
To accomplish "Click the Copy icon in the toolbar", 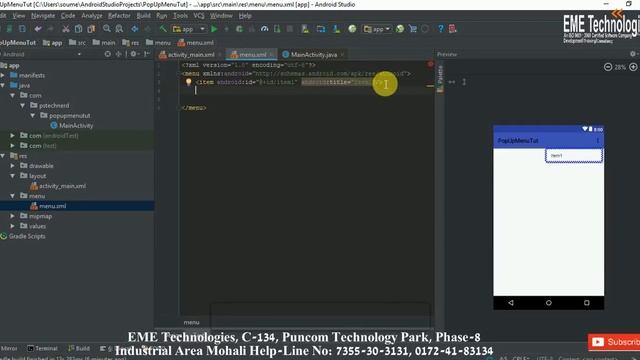I will pos(78,29).
